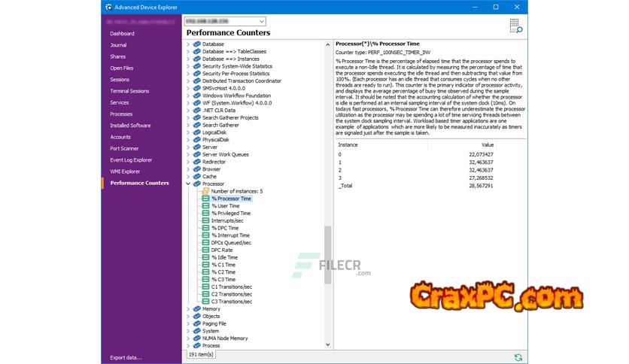Select the C1 Transitions/sec counter
The width and height of the screenshot is (629, 364).
[232, 287]
